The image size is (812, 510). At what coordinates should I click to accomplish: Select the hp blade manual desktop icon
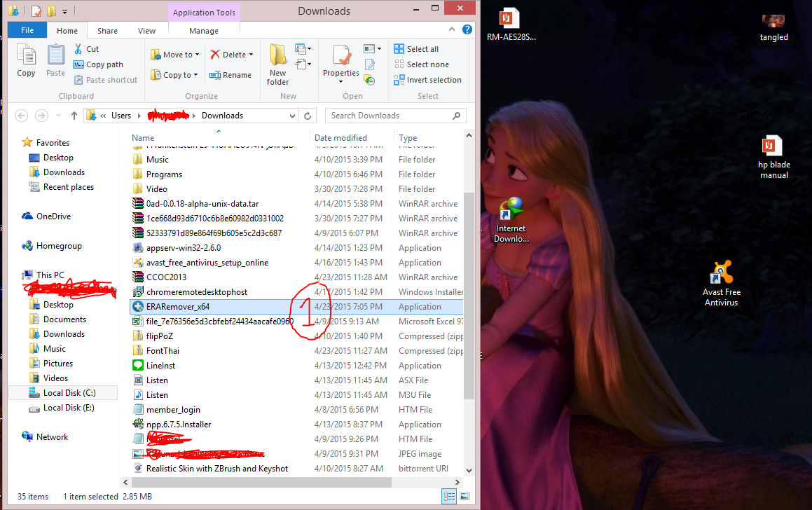[x=773, y=158]
